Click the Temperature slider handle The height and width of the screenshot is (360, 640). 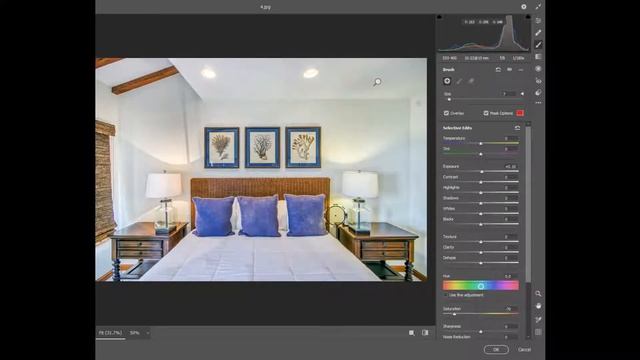(481, 144)
